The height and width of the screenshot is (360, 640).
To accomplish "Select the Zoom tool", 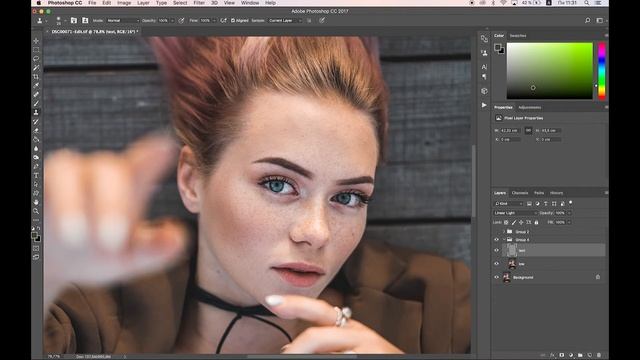I will click(36, 211).
